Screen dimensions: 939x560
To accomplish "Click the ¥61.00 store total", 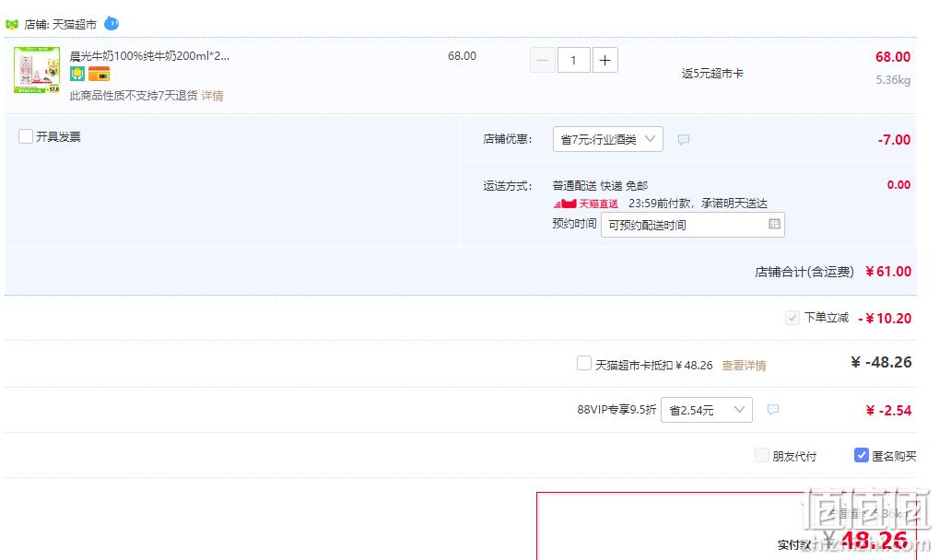I will (888, 272).
